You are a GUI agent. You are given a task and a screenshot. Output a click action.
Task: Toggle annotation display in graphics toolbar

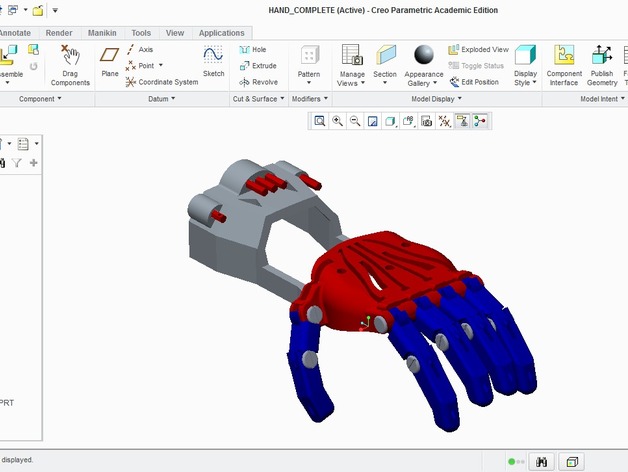point(462,121)
